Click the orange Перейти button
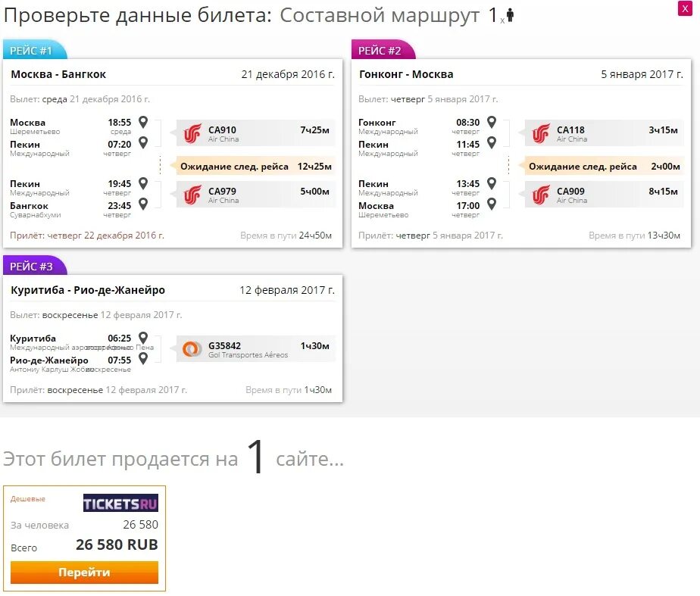The image size is (700, 596). [84, 573]
